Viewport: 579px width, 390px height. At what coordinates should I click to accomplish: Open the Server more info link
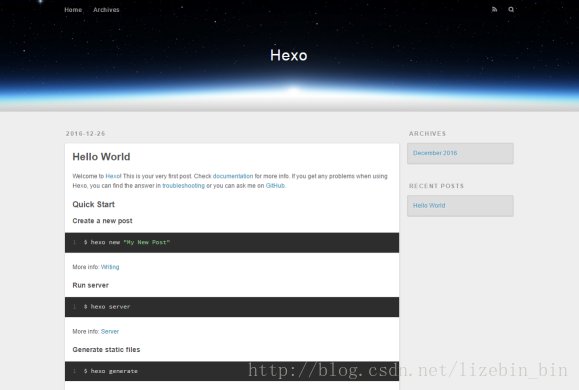tap(110, 332)
